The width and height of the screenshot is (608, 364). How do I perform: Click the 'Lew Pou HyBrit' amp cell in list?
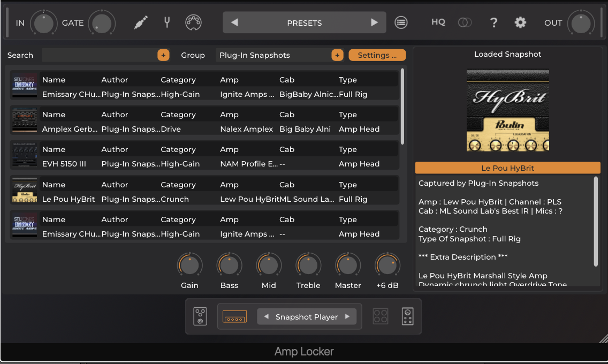pos(250,199)
